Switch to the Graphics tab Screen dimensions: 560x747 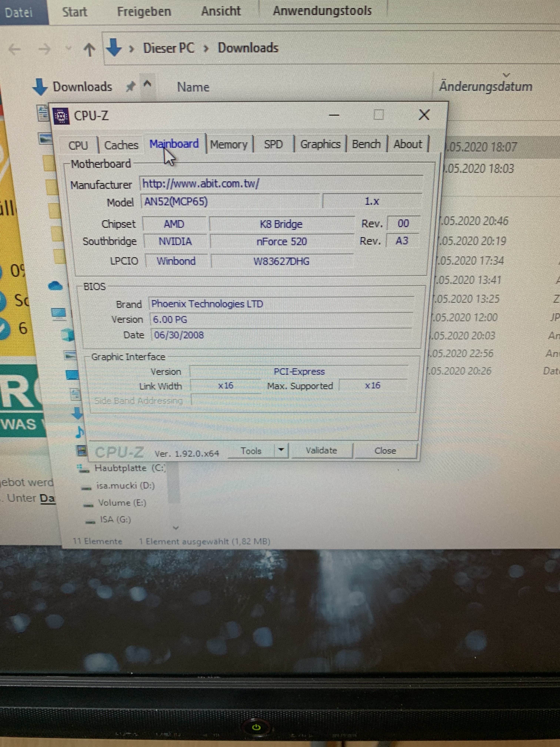click(320, 145)
